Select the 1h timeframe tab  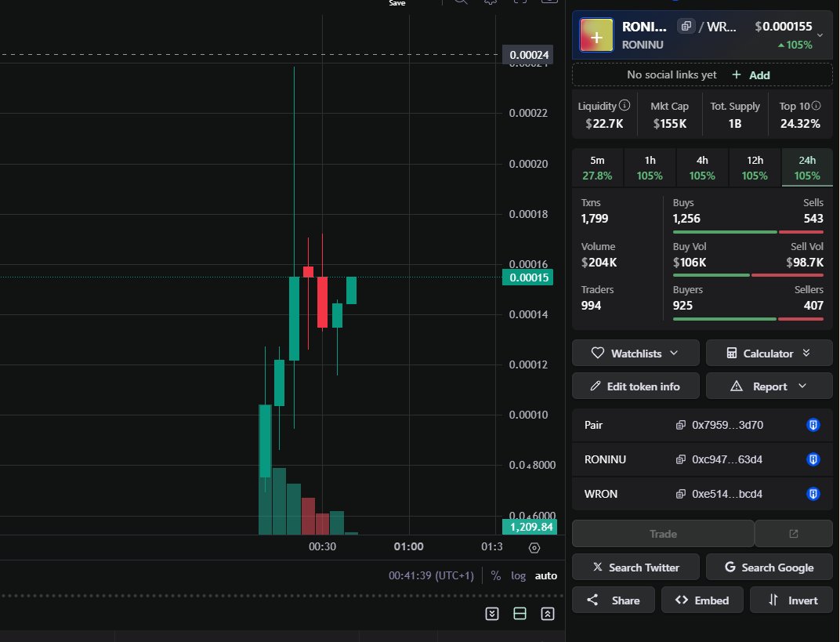point(650,168)
